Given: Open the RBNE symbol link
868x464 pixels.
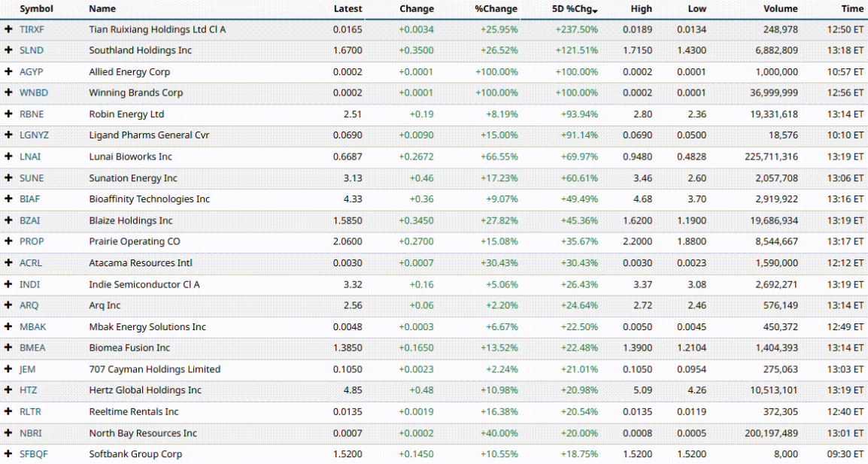Looking at the screenshot, I should [32, 114].
